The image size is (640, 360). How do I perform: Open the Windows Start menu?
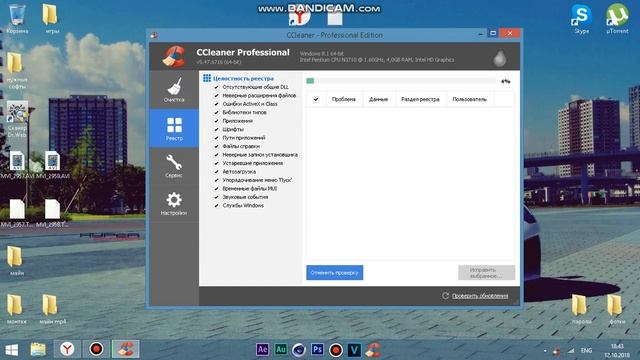point(11,350)
